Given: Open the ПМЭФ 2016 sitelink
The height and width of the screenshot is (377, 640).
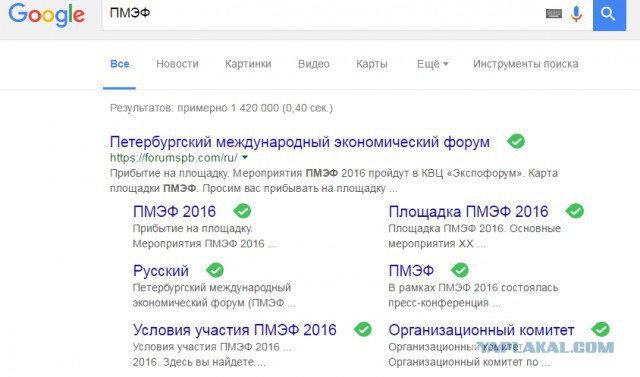Looking at the screenshot, I should (174, 211).
